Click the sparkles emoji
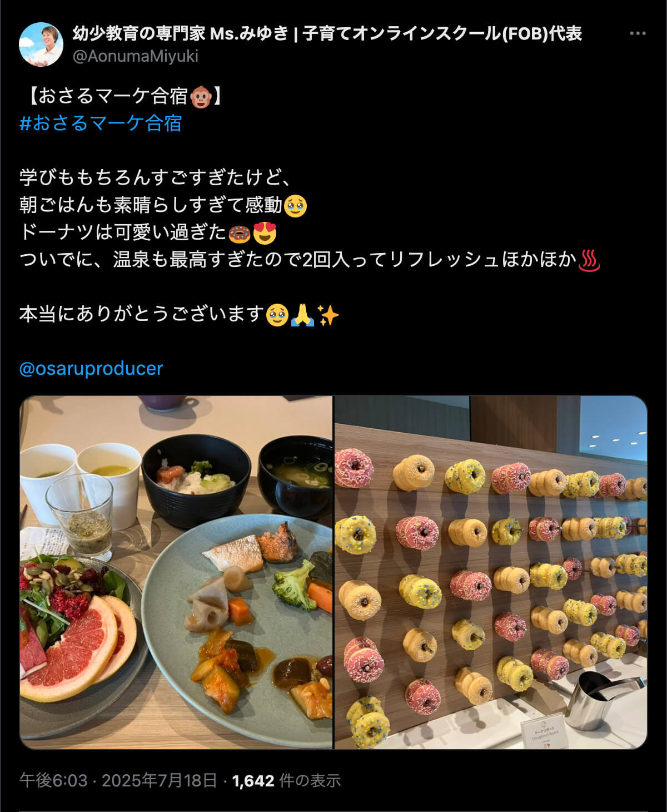Viewport: 667px width, 812px height. click(x=328, y=315)
